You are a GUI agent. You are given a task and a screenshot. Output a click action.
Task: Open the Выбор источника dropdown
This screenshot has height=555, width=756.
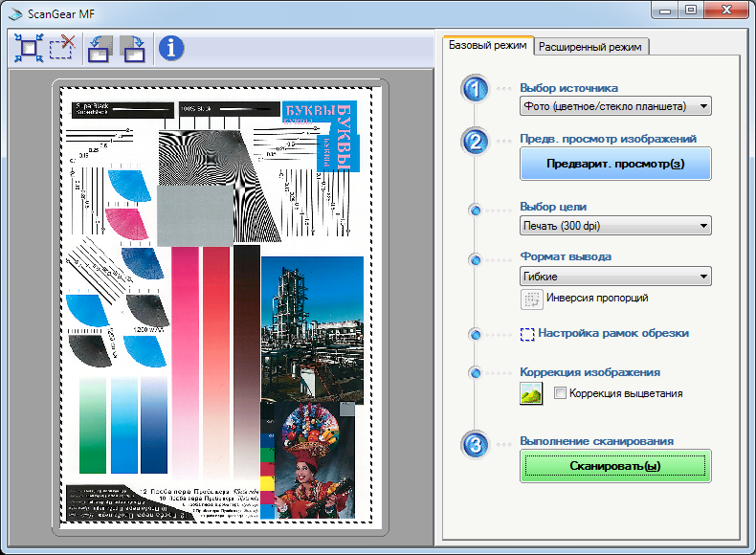[614, 106]
